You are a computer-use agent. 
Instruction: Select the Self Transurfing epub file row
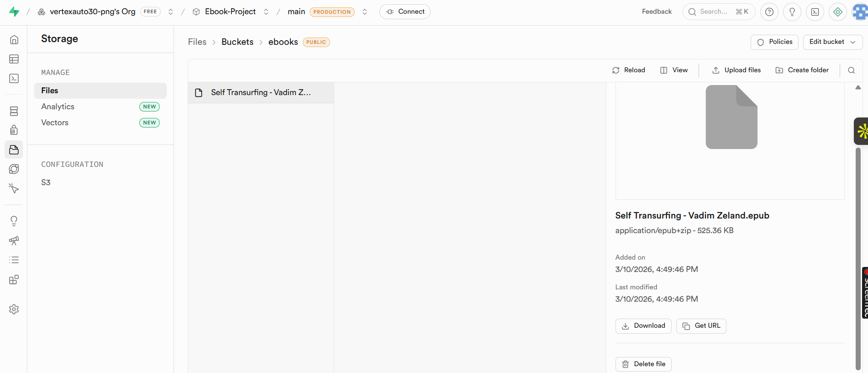tap(261, 93)
